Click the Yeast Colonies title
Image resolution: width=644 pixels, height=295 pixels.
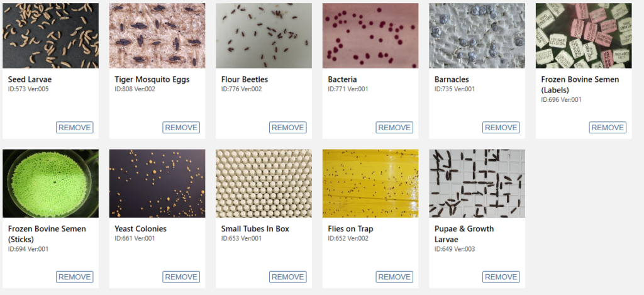click(140, 229)
